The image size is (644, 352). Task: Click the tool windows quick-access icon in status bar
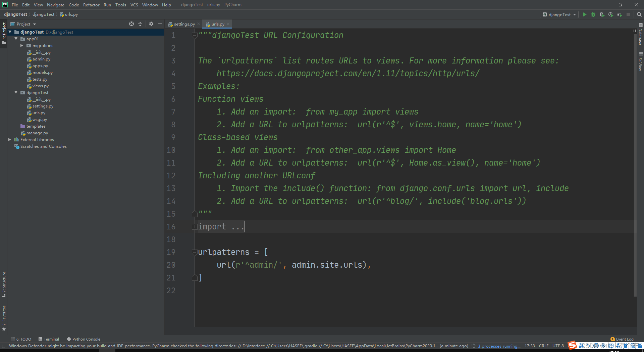click(x=4, y=346)
